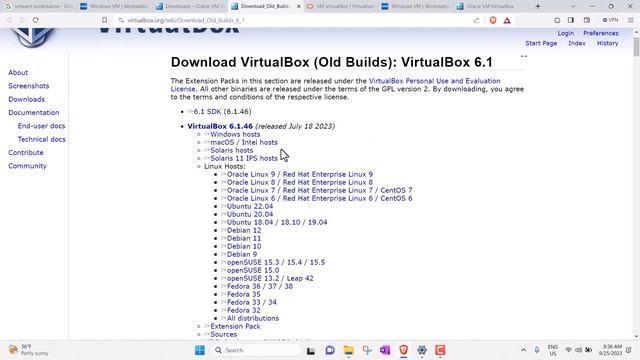
Task: Open the purple OneNote taskbar icon
Action: (x=385, y=350)
